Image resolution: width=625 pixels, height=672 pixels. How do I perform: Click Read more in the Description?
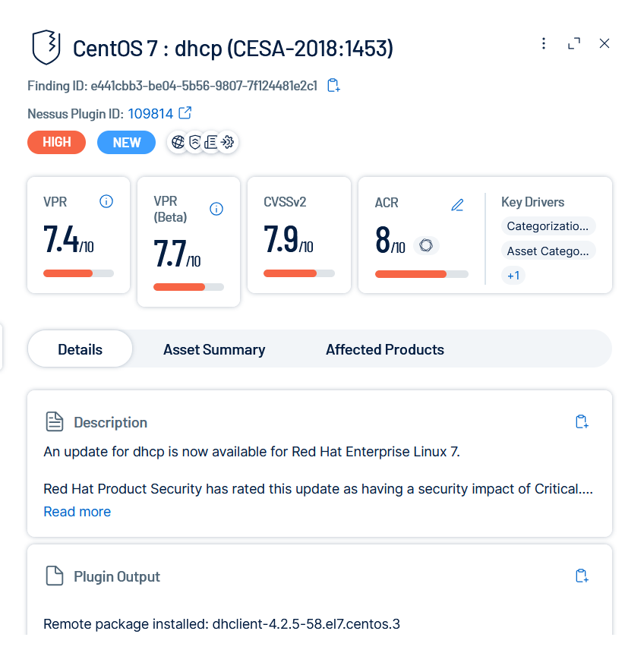(77, 512)
